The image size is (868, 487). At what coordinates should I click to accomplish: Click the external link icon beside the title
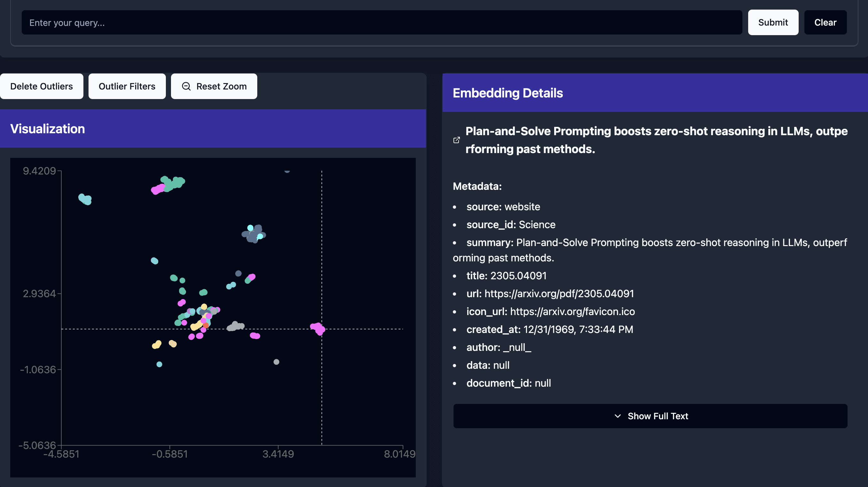point(456,140)
